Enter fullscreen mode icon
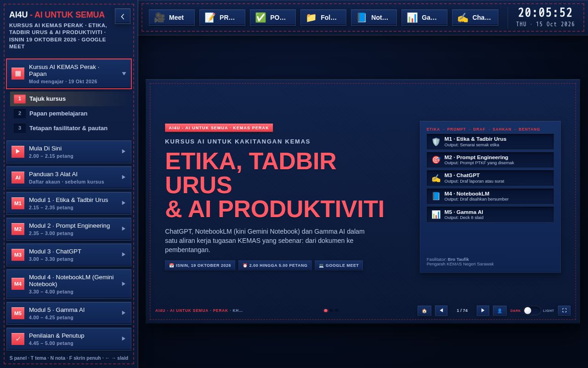This screenshot has width=588, height=368. tap(564, 310)
